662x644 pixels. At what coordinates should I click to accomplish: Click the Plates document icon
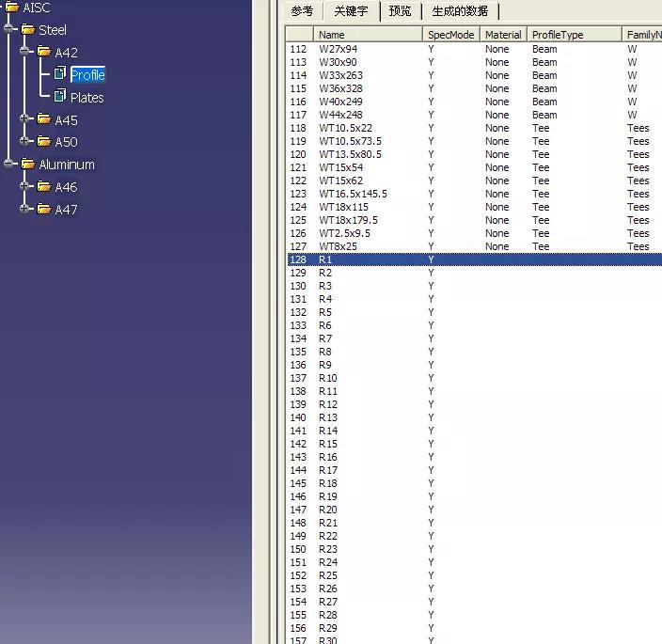click(60, 96)
